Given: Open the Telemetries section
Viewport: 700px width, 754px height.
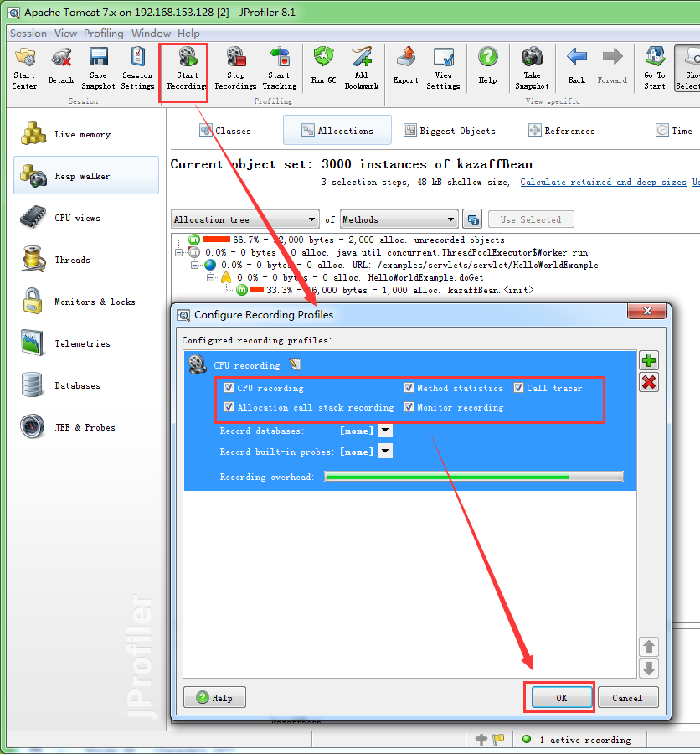Looking at the screenshot, I should 86,343.
